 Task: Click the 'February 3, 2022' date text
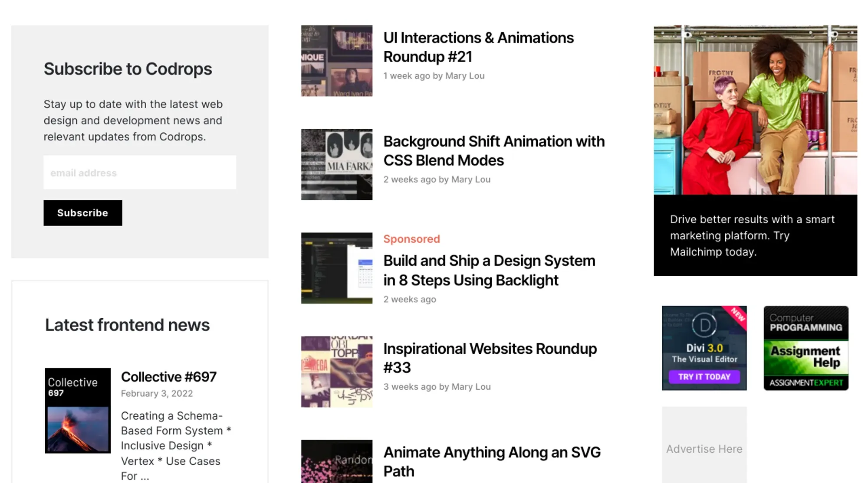pyautogui.click(x=157, y=393)
